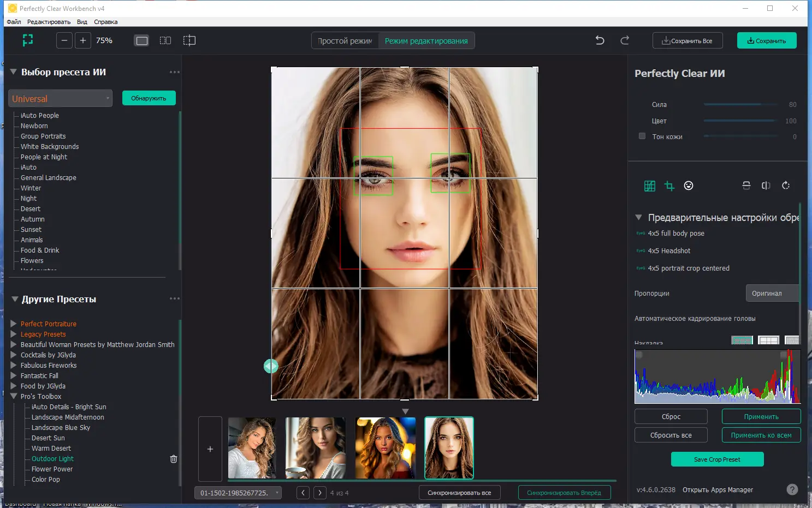Open the Оригинал proportions dropdown

[772, 293]
